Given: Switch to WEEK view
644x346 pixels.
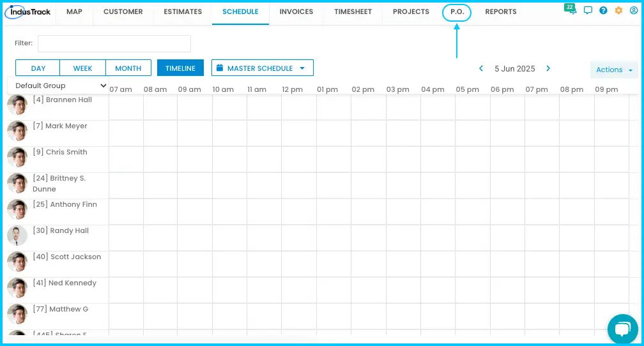Looking at the screenshot, I should pyautogui.click(x=82, y=68).
